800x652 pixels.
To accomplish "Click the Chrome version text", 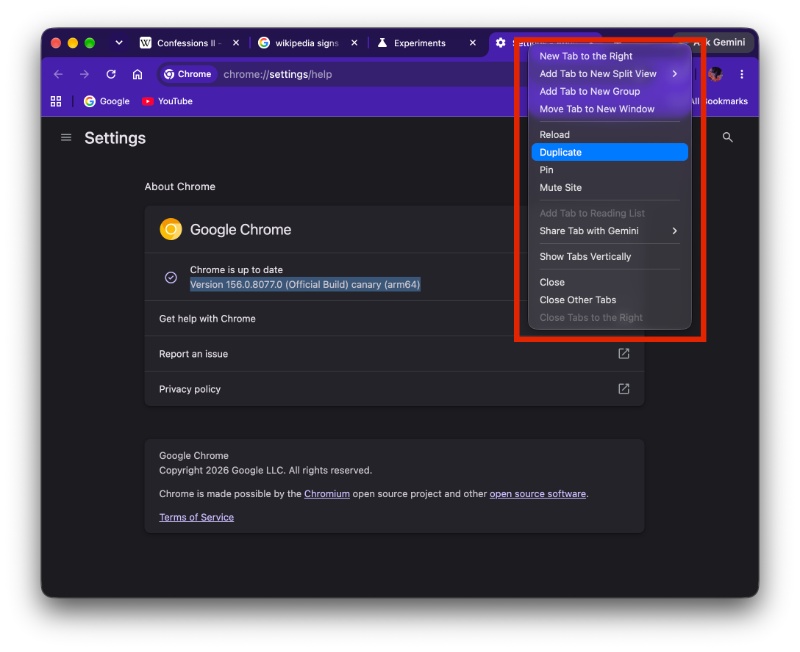I will coord(305,285).
